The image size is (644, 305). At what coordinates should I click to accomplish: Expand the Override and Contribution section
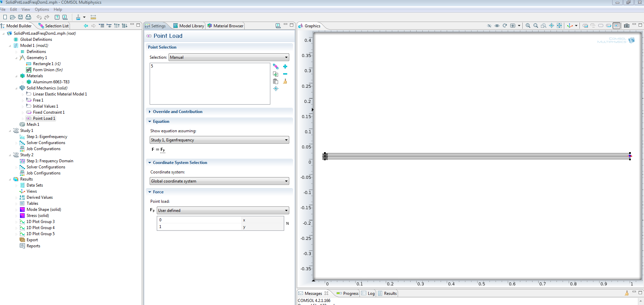coord(177,112)
